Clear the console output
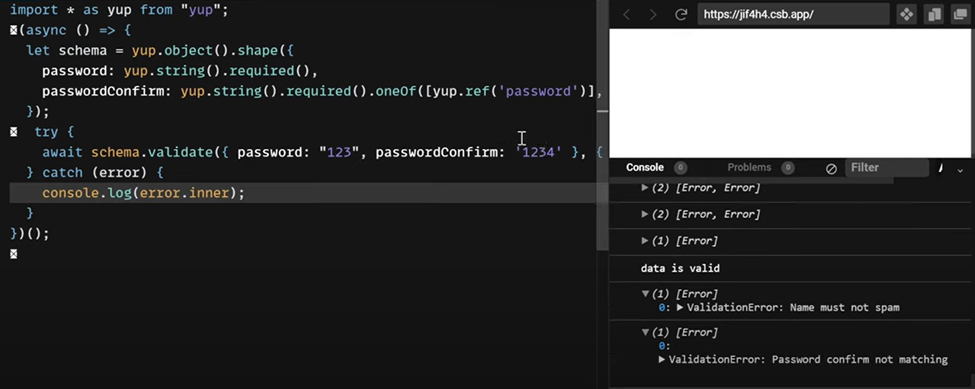The width and height of the screenshot is (975, 389). click(x=831, y=168)
